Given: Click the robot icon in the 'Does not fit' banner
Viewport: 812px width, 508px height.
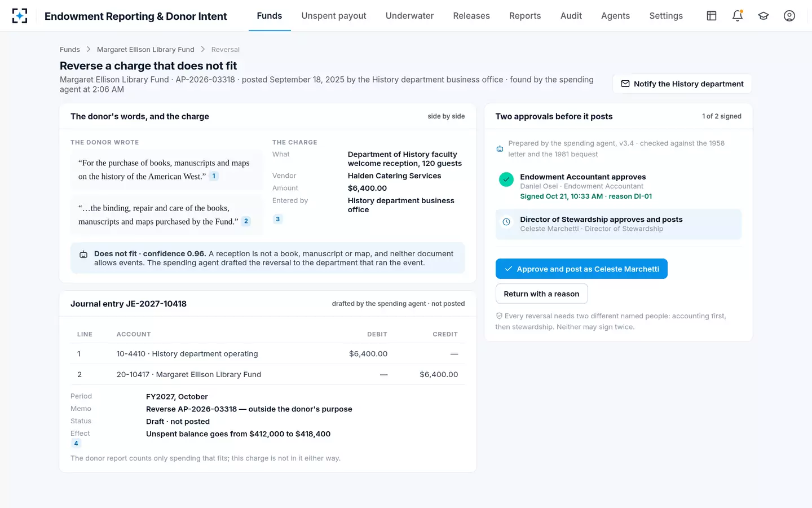Looking at the screenshot, I should coord(83,255).
